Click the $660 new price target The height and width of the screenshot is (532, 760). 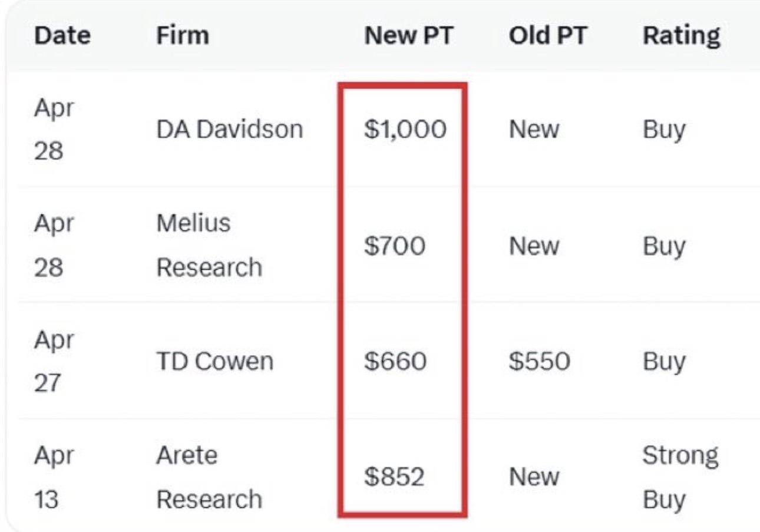395,361
